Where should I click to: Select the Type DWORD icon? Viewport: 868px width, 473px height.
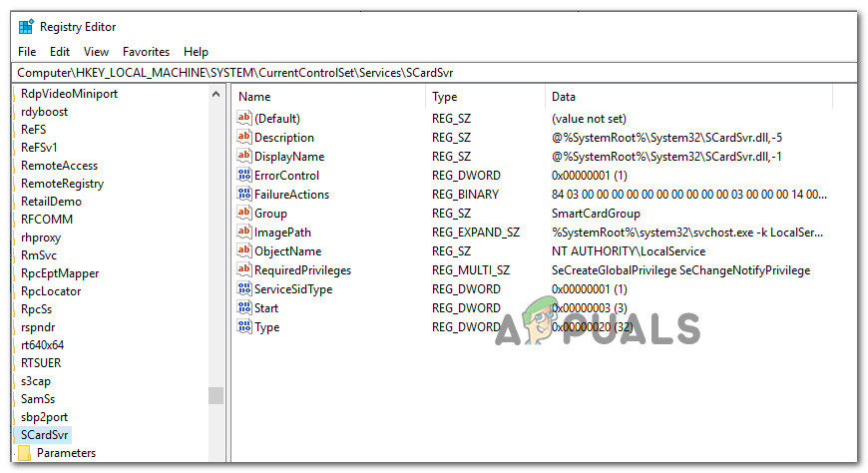pos(244,326)
